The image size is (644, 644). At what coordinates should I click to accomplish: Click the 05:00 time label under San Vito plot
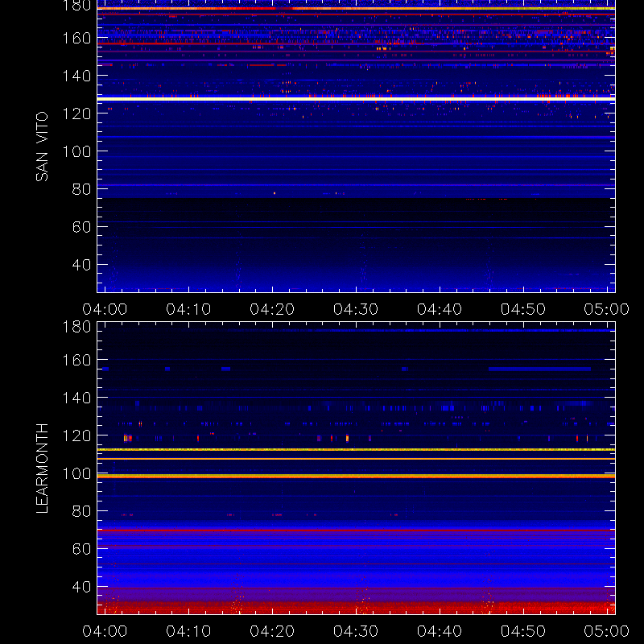pos(607,309)
